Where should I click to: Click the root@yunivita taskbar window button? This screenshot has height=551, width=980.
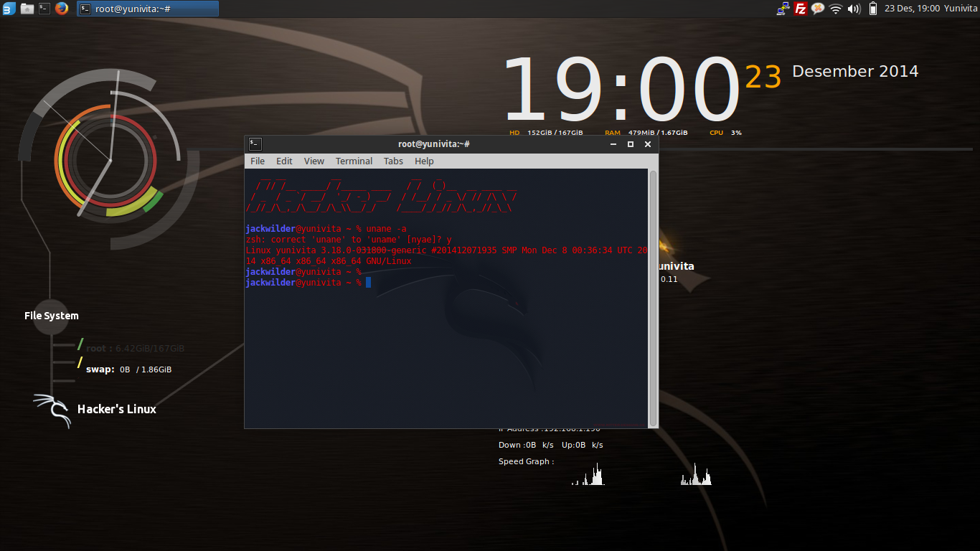tap(148, 9)
